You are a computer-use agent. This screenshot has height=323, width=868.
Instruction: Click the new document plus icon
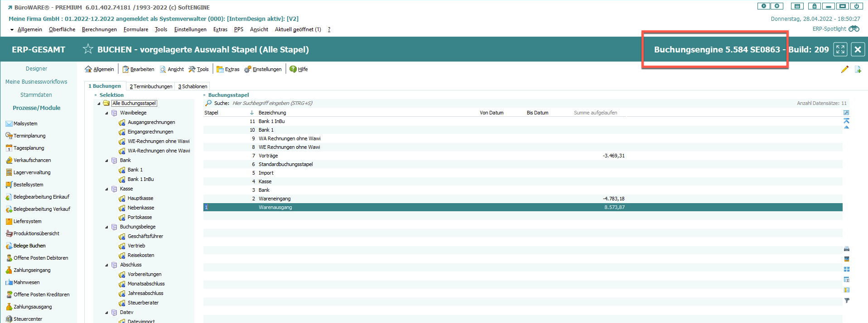[858, 69]
